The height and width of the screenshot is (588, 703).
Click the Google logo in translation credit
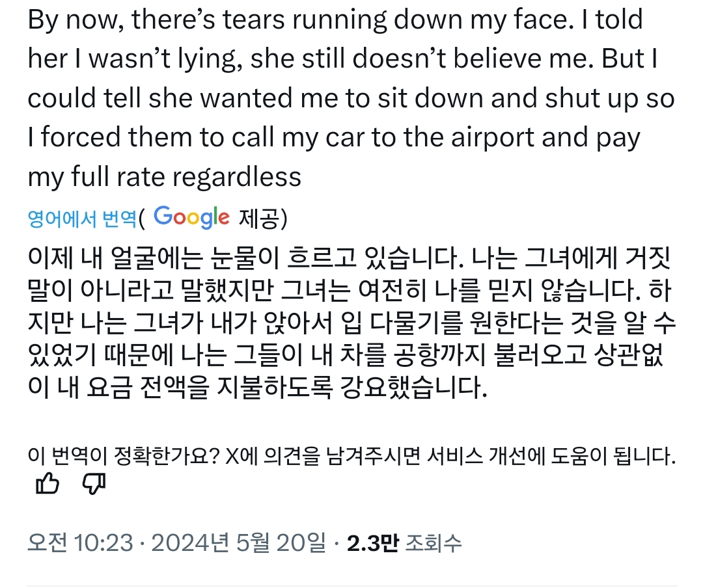[192, 217]
